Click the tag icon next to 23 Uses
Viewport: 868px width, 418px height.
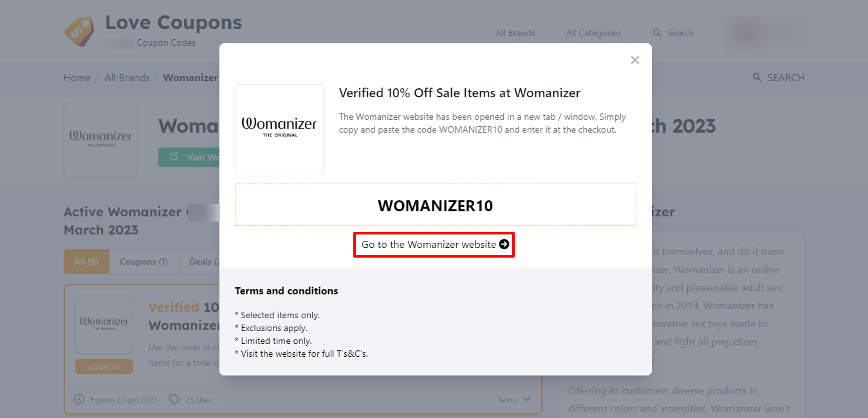point(174,399)
